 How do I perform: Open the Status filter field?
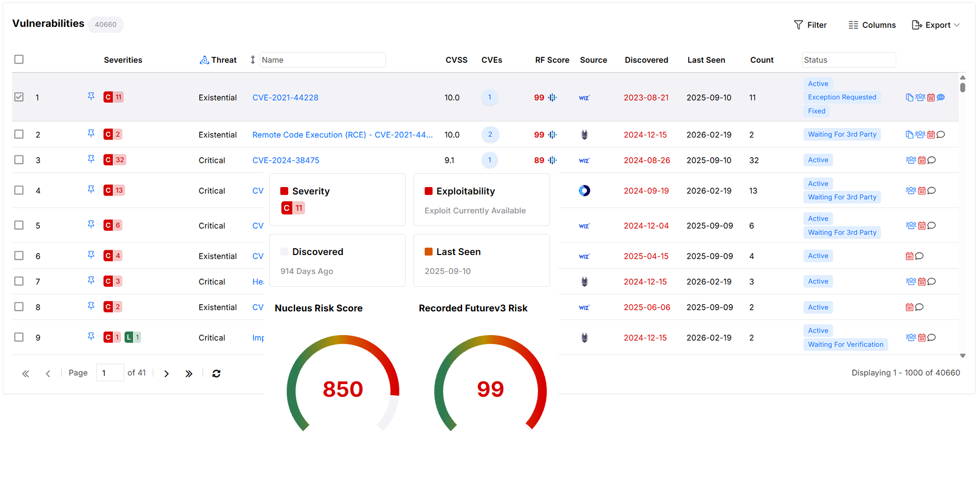click(x=848, y=60)
